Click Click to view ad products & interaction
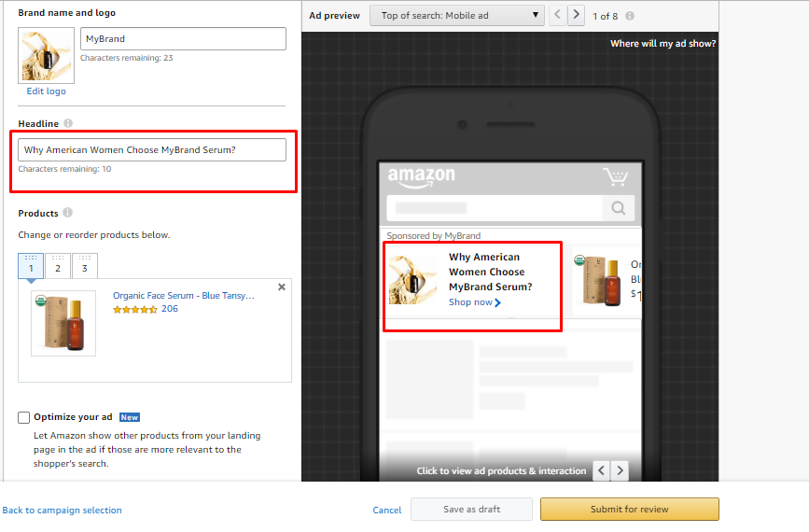 click(x=501, y=471)
